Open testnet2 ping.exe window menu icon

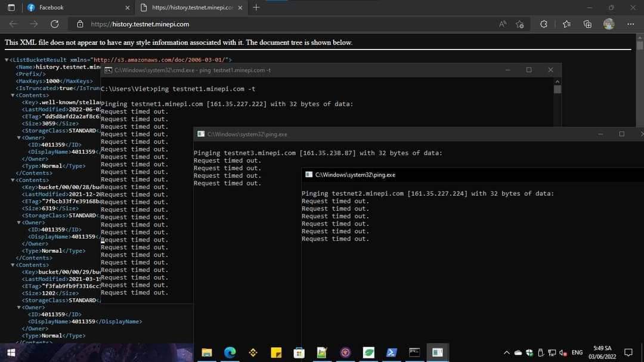pyautogui.click(x=309, y=175)
